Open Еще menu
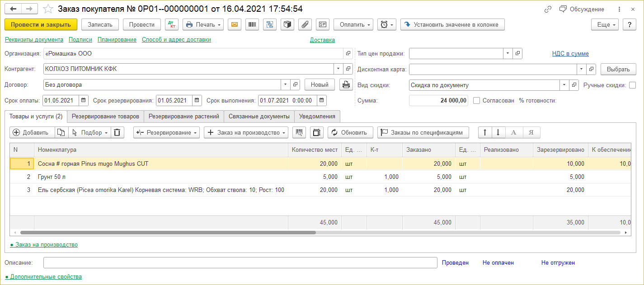Viewport: 644px width, 285px height. (x=605, y=24)
